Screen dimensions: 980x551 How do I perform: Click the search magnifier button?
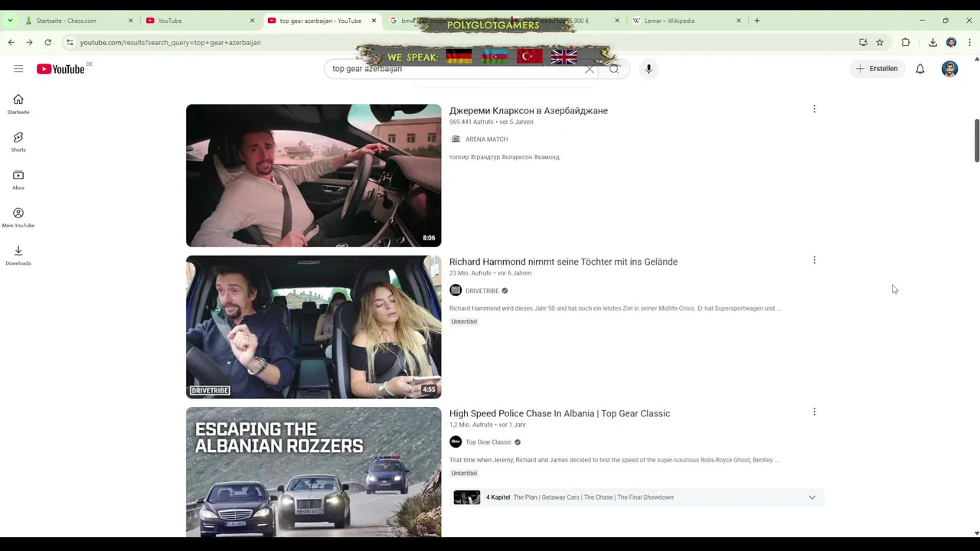pyautogui.click(x=614, y=69)
